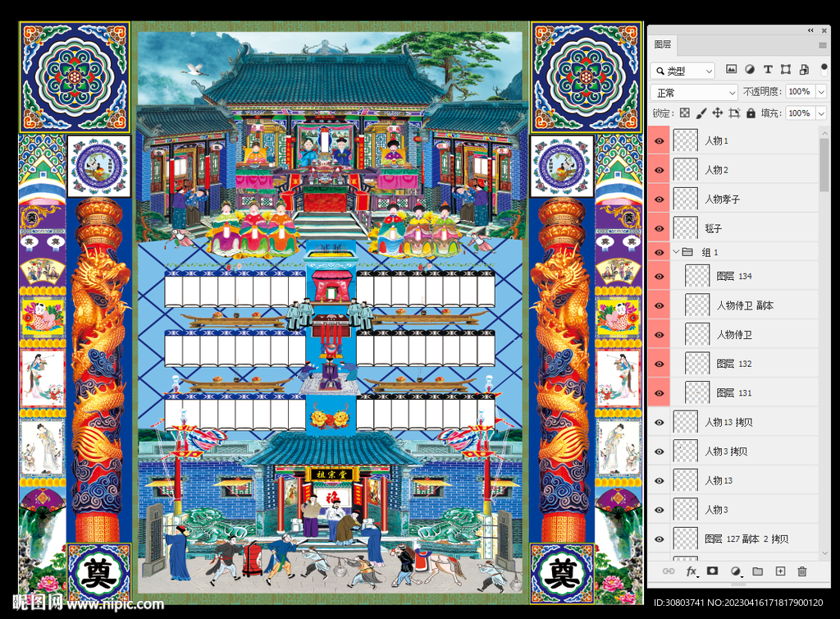This screenshot has height=619, width=840.
Task: Select the 人物2 layer name
Action: coord(716,171)
